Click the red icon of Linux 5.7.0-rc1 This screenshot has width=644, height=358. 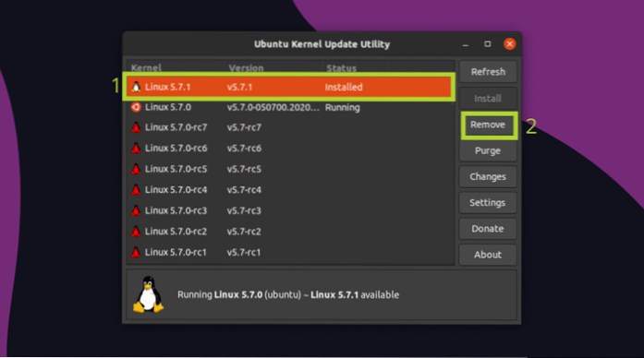coord(136,252)
